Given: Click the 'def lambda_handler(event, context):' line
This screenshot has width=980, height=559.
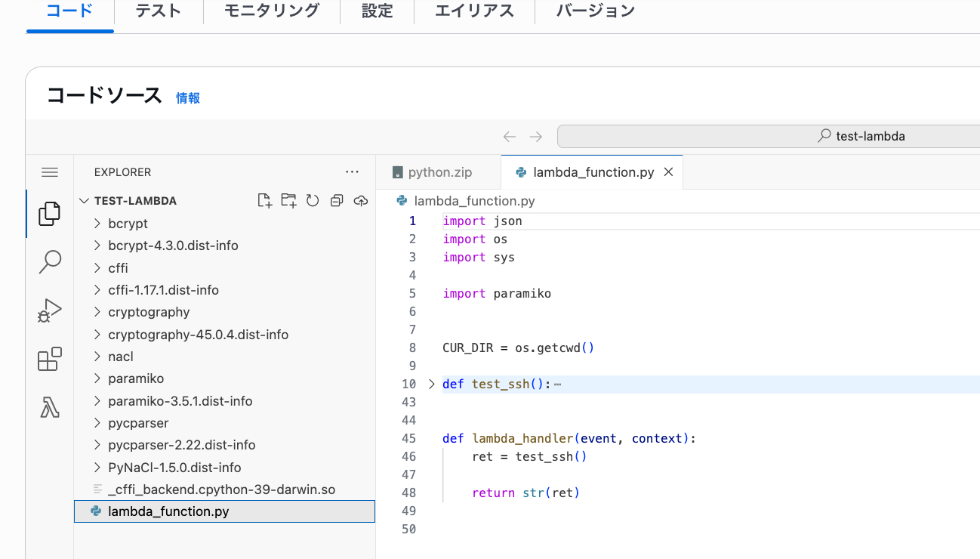Looking at the screenshot, I should click(569, 438).
